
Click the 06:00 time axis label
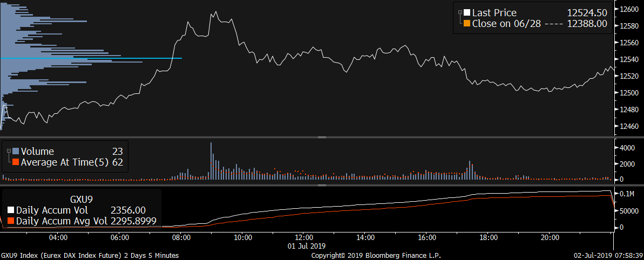point(119,237)
